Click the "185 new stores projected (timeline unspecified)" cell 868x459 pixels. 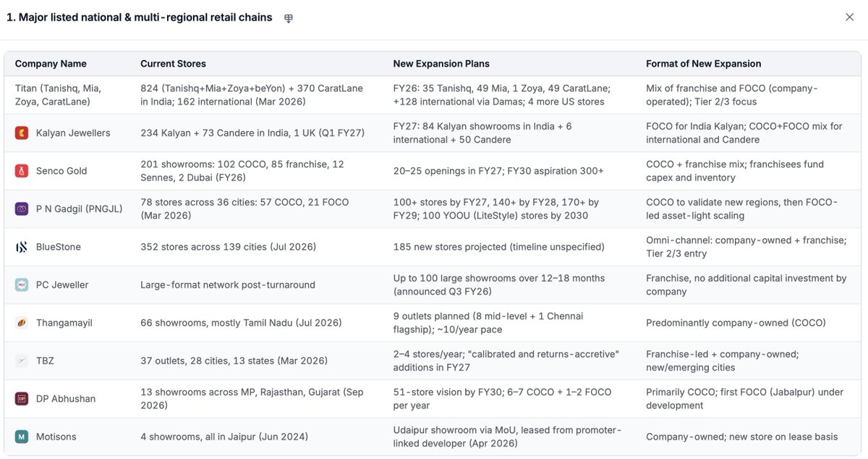499,247
